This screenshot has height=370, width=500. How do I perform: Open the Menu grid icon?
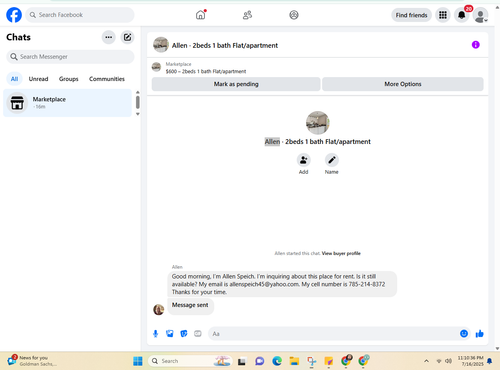[x=443, y=15]
